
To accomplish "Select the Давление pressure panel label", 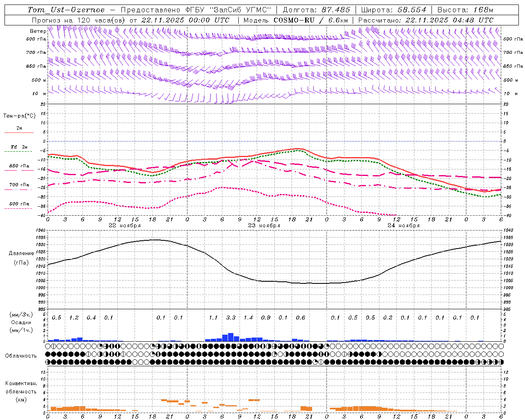I will [x=21, y=253].
